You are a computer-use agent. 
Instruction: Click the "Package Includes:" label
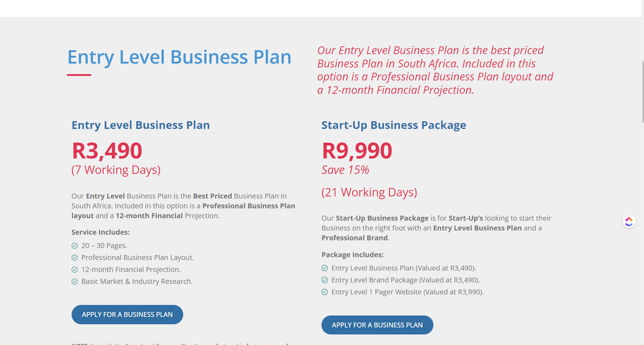click(x=352, y=255)
